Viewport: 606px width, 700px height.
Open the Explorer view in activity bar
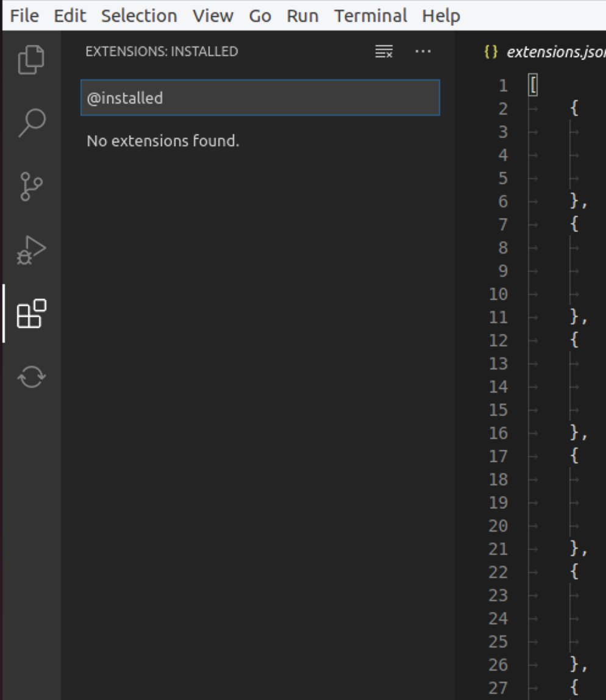click(x=31, y=59)
